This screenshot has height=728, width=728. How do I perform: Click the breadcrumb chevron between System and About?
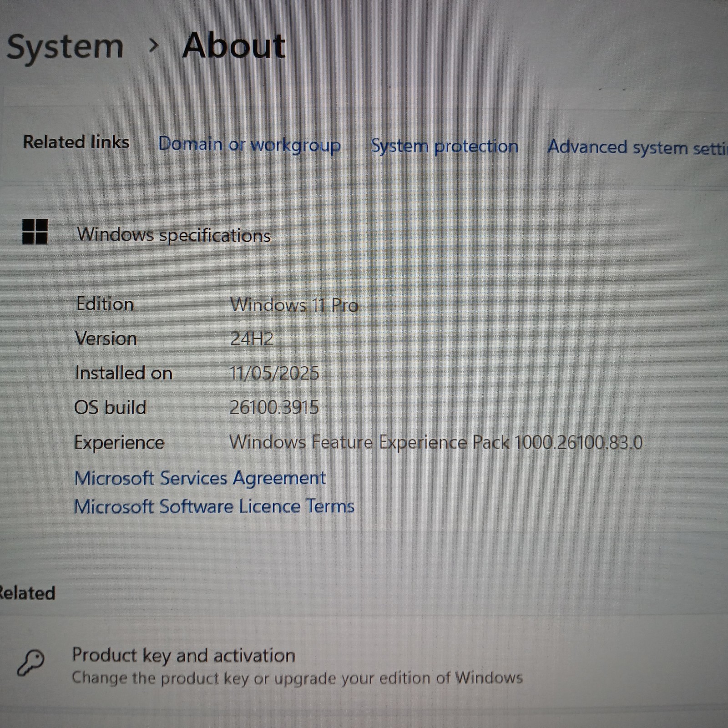click(154, 45)
